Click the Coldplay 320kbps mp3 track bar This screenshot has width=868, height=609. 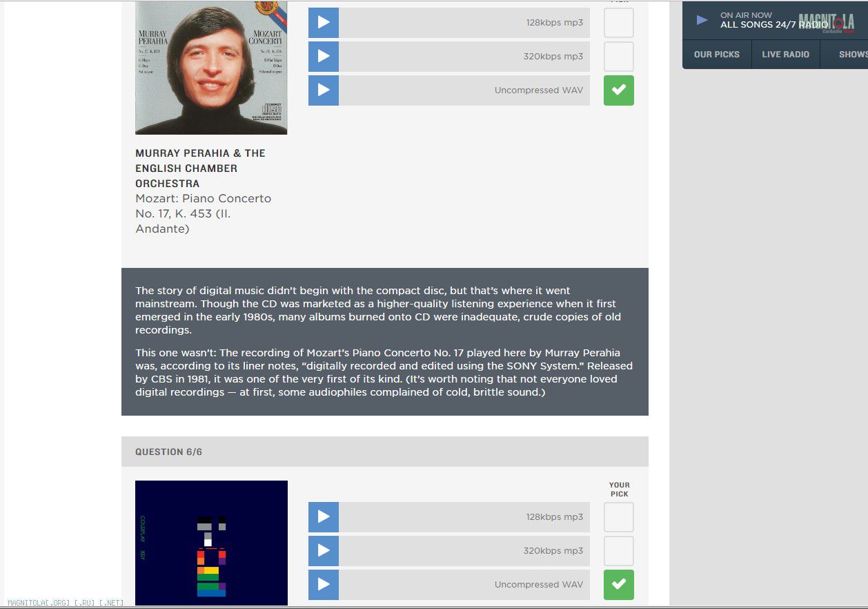pyautogui.click(x=464, y=551)
